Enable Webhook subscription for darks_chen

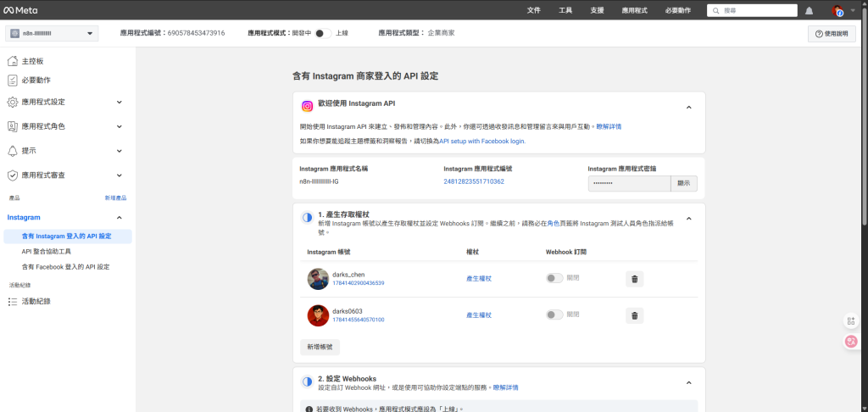[554, 278]
